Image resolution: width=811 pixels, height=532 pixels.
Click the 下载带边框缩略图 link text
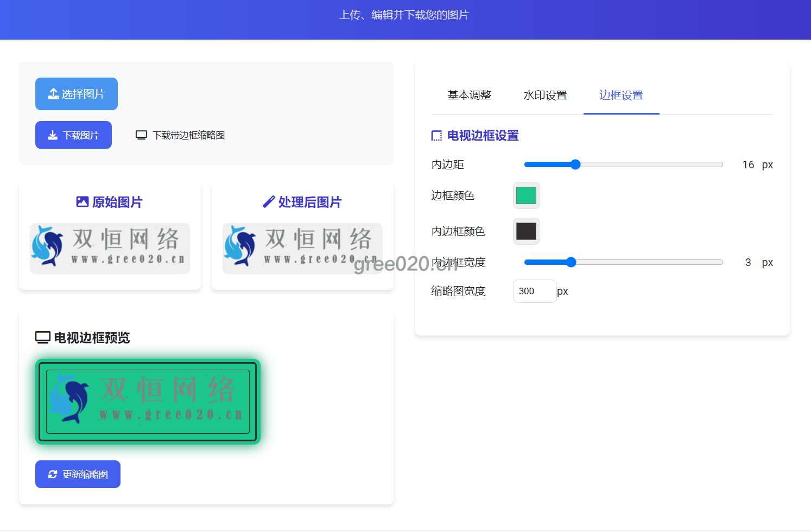[x=188, y=135]
